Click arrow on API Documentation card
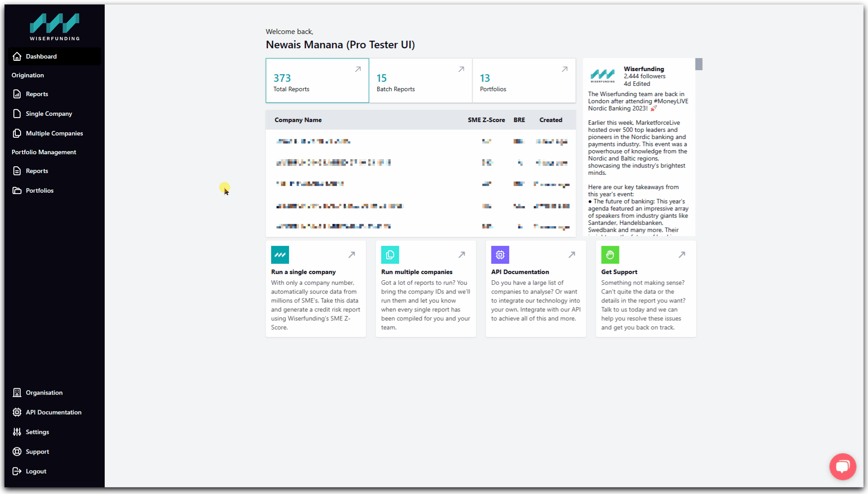Screen dimensions: 868x494 coord(572,255)
